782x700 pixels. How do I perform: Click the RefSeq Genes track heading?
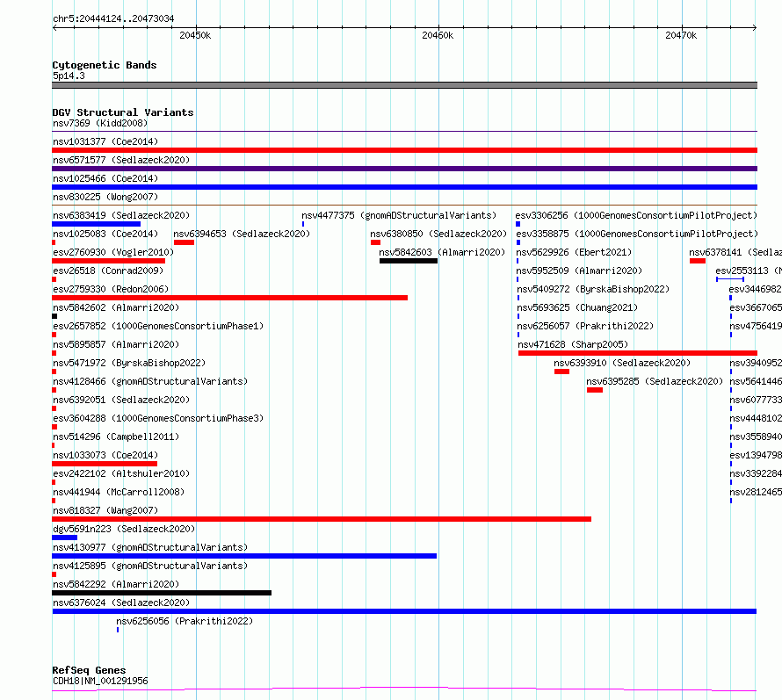89,671
